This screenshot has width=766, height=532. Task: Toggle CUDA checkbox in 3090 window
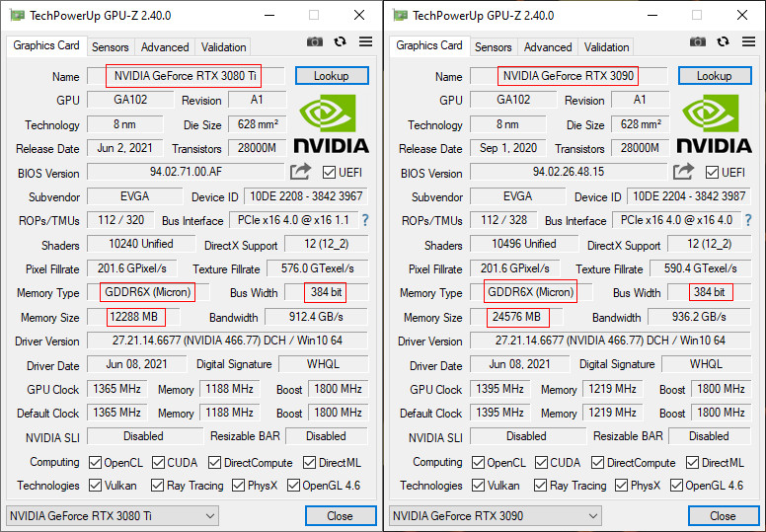[541, 462]
